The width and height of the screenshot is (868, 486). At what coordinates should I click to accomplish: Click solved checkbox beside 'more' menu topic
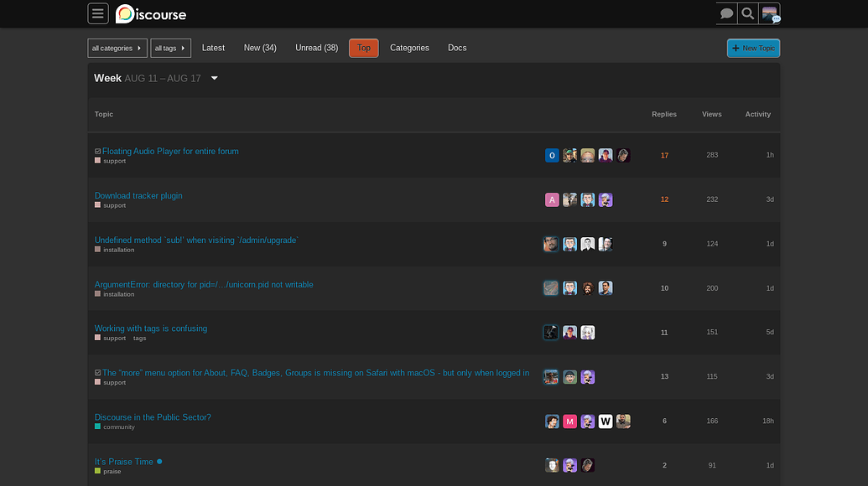98,373
